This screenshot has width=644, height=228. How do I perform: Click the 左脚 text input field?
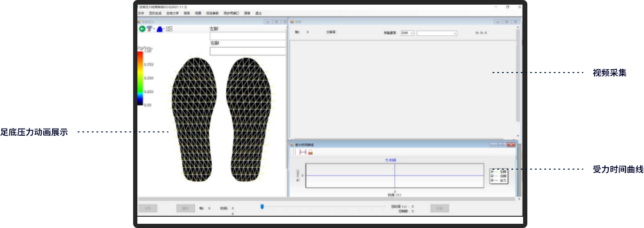coord(247,36)
